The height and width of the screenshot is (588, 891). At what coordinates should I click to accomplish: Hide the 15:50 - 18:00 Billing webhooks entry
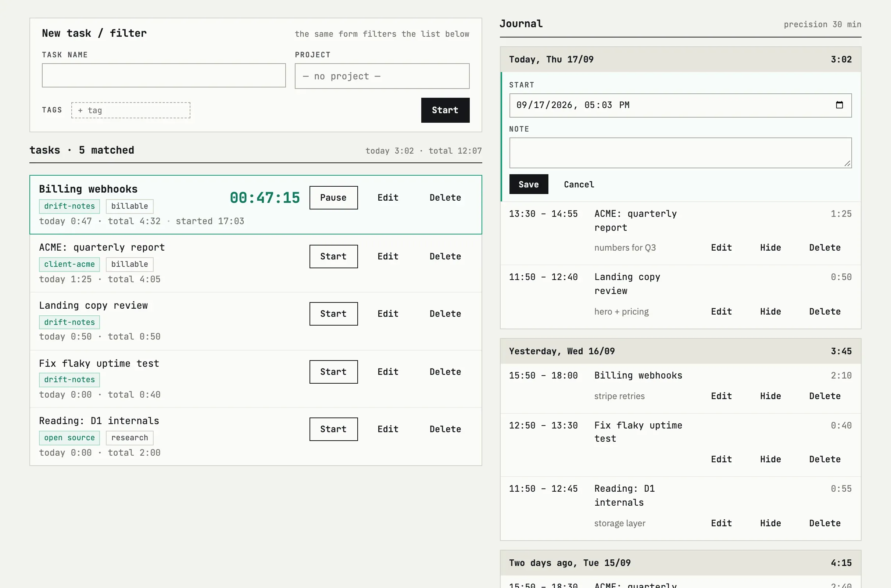tap(770, 397)
